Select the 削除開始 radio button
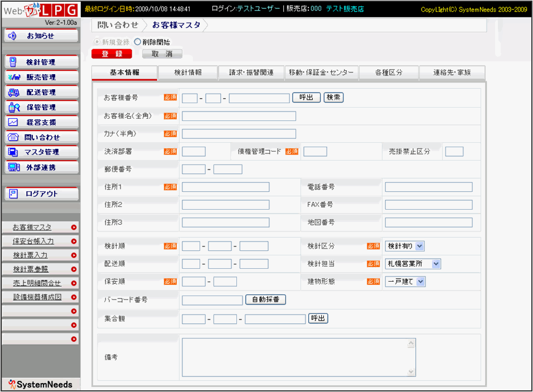The image size is (533, 392). point(137,42)
